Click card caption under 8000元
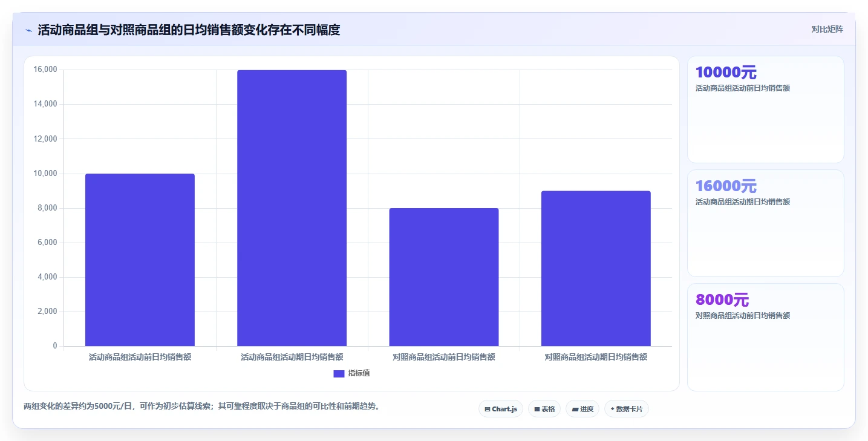The width and height of the screenshot is (868, 441). click(x=743, y=316)
